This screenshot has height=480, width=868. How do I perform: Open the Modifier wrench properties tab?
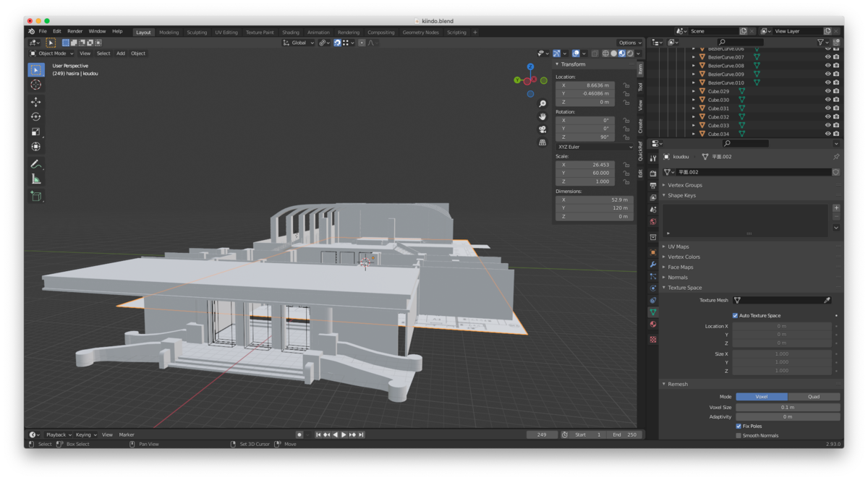(x=653, y=264)
